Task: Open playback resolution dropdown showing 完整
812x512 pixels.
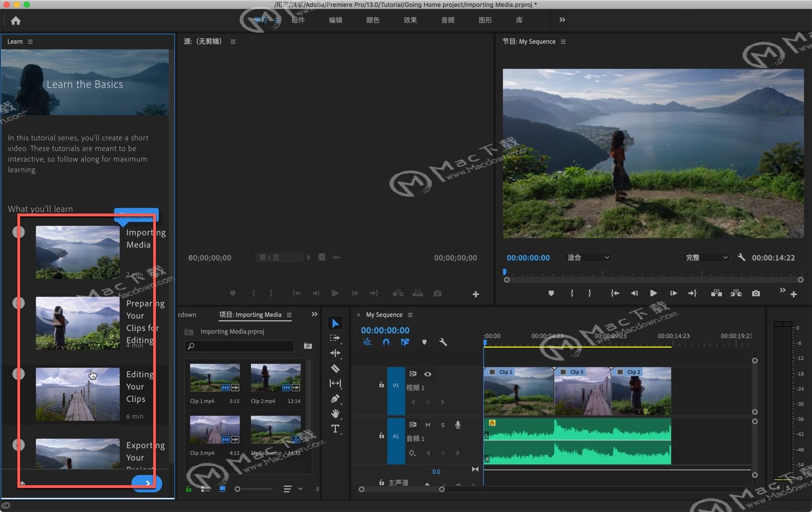Action: [706, 258]
